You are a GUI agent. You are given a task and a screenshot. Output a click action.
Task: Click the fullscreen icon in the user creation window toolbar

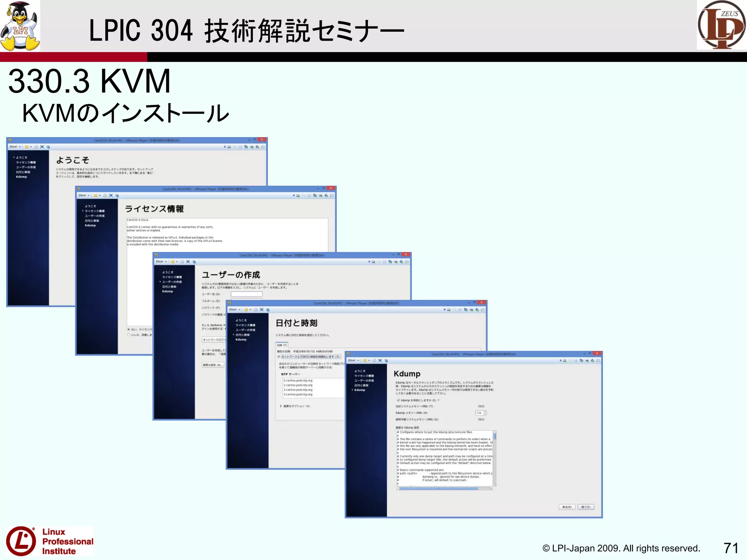pos(188,262)
